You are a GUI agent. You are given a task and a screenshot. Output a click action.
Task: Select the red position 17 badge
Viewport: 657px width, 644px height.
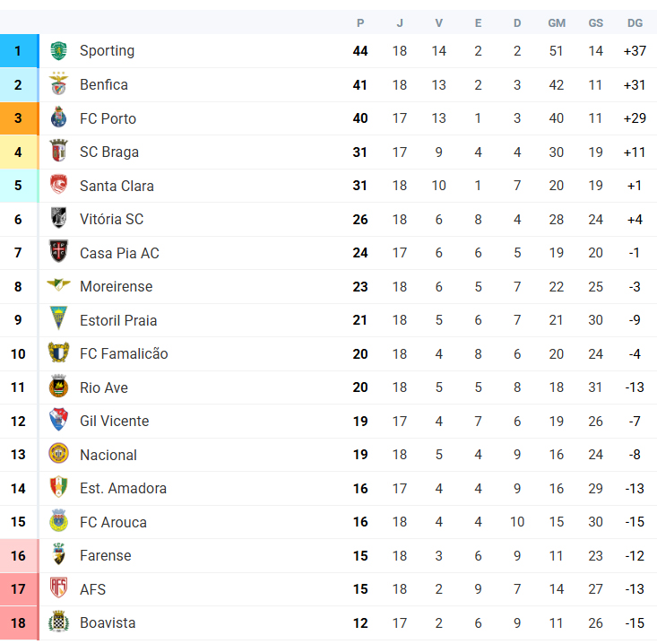(20, 588)
